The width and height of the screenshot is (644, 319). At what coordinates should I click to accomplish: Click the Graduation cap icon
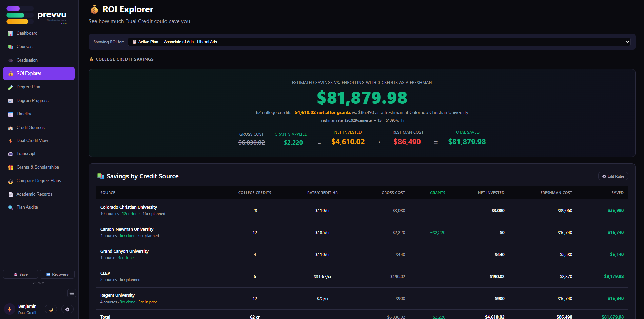click(x=11, y=60)
